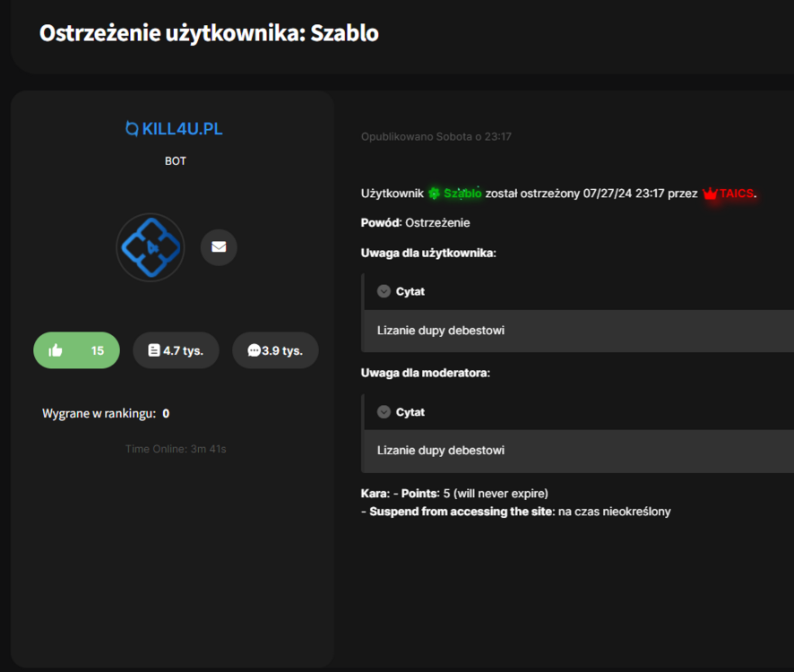Open the KILL4U.PL username profile link
Screen dimensions: 794x672
click(182, 129)
